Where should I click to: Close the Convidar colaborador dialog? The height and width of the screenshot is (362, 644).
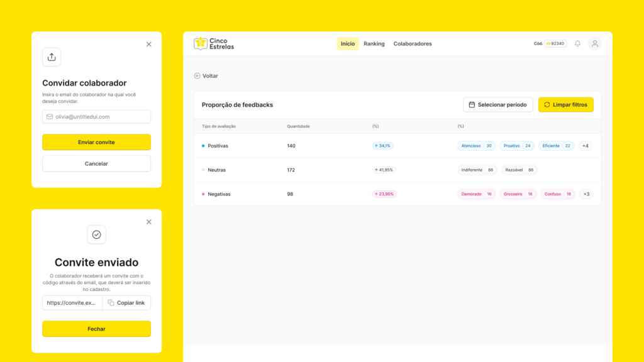click(148, 45)
